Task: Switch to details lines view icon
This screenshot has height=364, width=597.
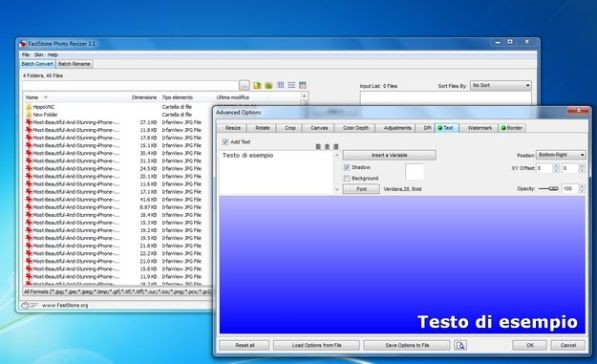Action: (291, 85)
